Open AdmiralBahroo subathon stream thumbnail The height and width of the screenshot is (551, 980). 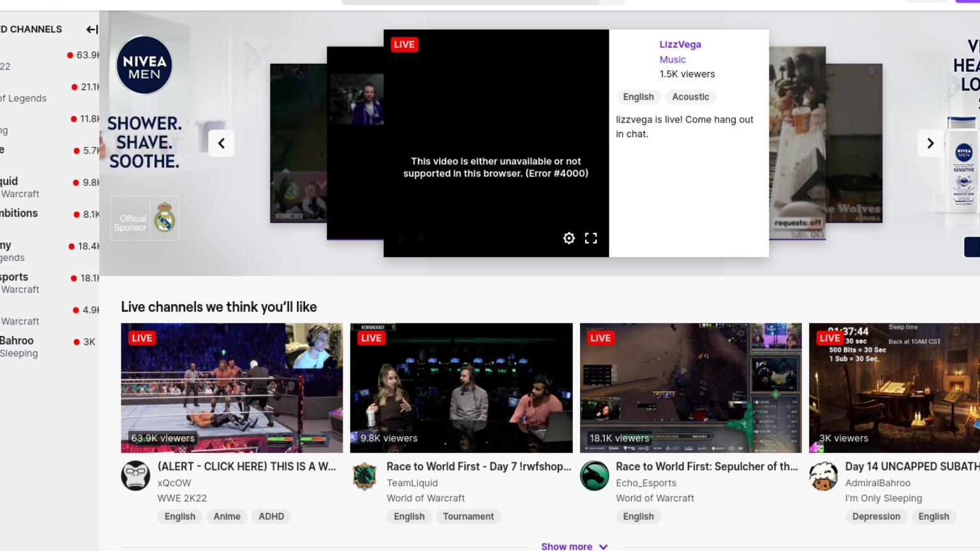[x=895, y=388]
